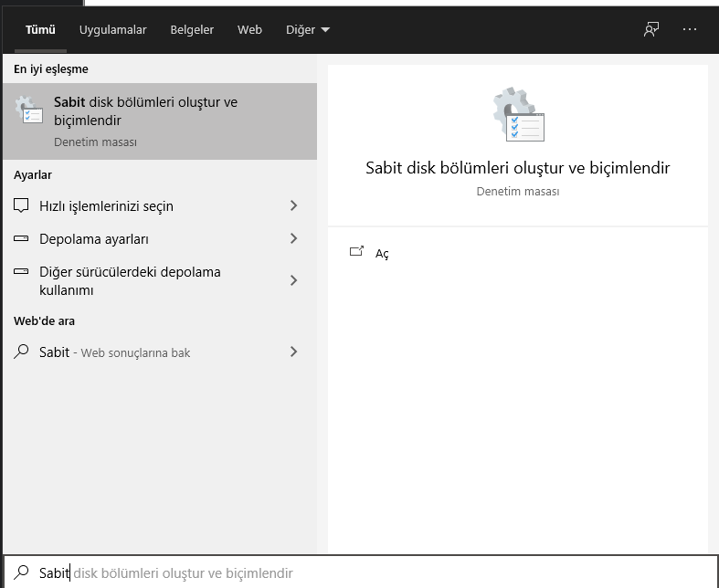Expand the Sabit web results chevron
Screen dimensions: 719x588
(294, 352)
